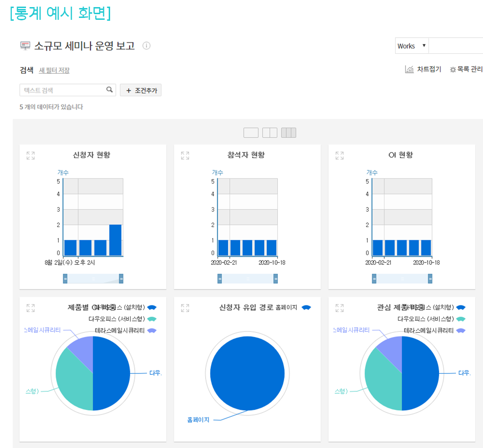Open the 새 필터 저장 link

54,70
